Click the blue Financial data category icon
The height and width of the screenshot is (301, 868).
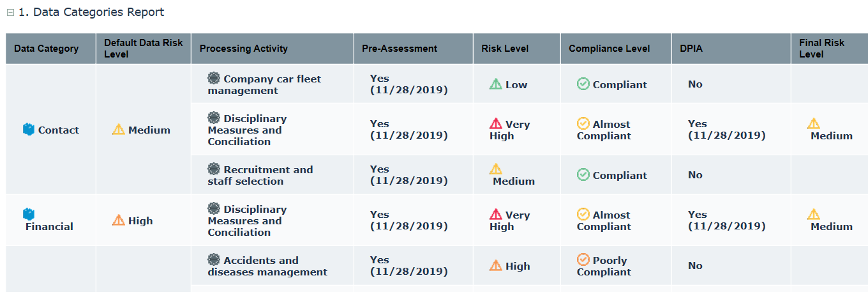[x=29, y=214]
